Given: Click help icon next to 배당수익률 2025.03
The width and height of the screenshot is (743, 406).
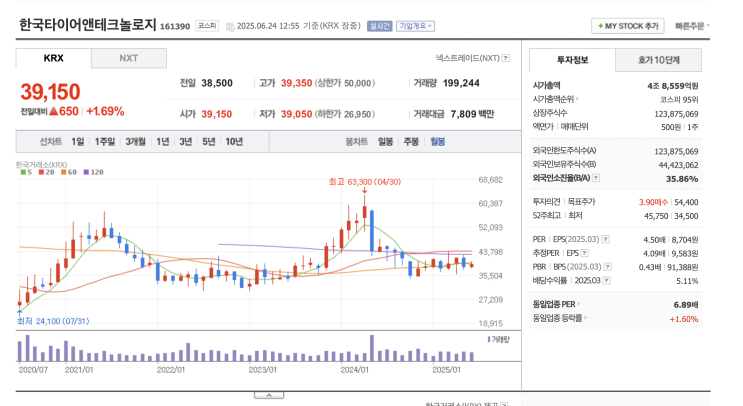Looking at the screenshot, I should pyautogui.click(x=606, y=280).
